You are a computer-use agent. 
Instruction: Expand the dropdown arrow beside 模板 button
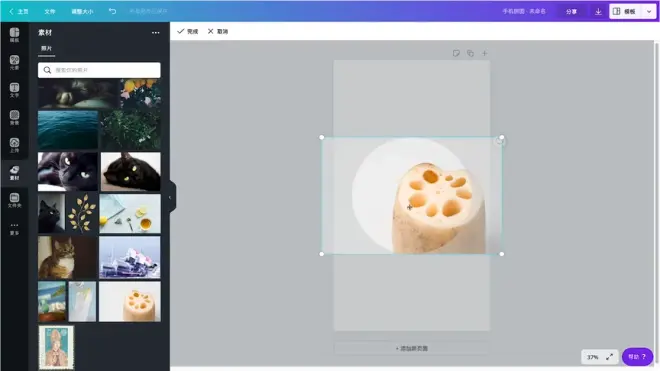tap(649, 11)
